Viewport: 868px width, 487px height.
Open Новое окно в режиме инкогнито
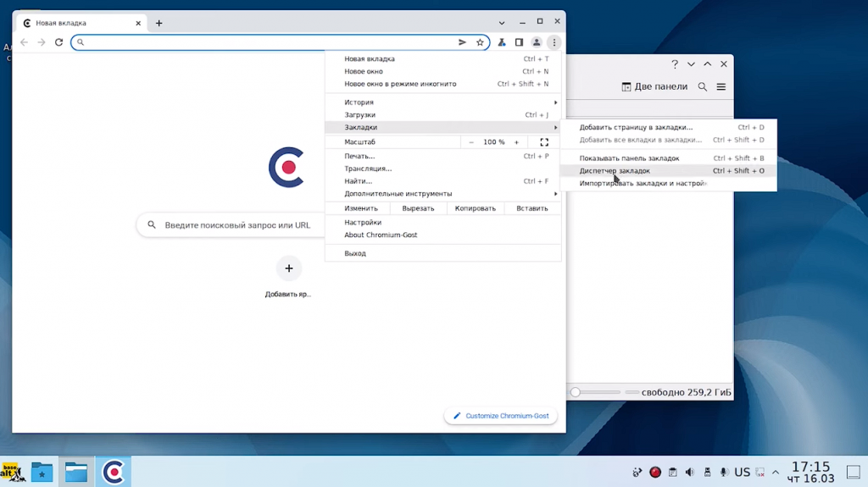click(x=442, y=84)
